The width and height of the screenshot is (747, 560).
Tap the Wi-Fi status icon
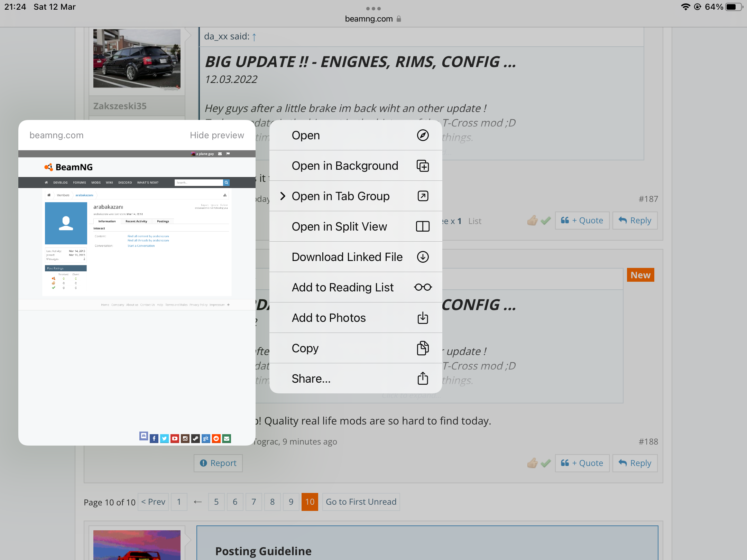coord(685,7)
